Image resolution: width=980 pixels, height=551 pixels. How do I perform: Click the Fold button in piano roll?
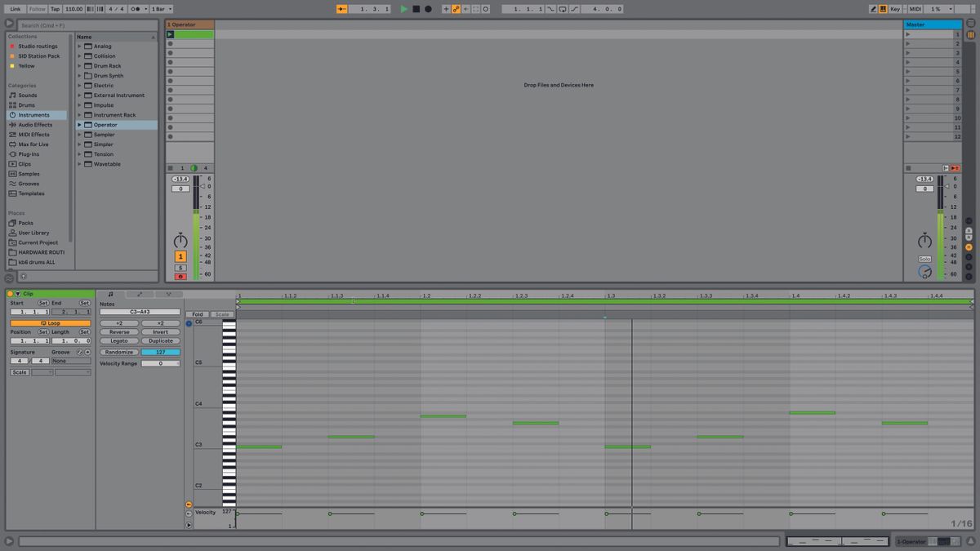point(198,314)
